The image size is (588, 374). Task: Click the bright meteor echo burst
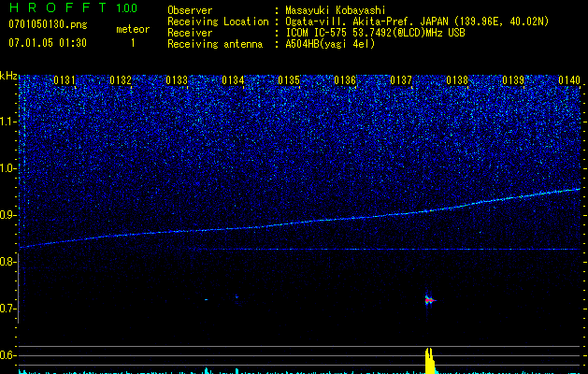click(429, 300)
